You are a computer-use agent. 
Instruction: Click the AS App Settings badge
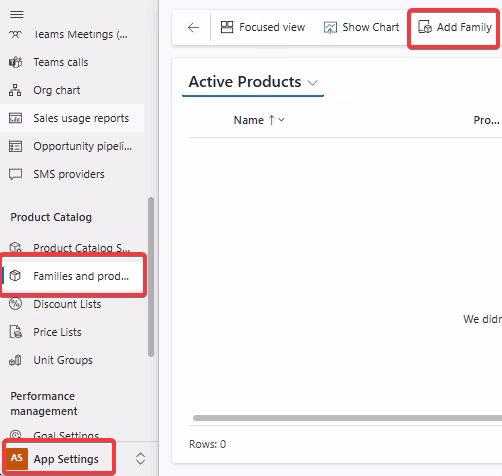coord(17,458)
